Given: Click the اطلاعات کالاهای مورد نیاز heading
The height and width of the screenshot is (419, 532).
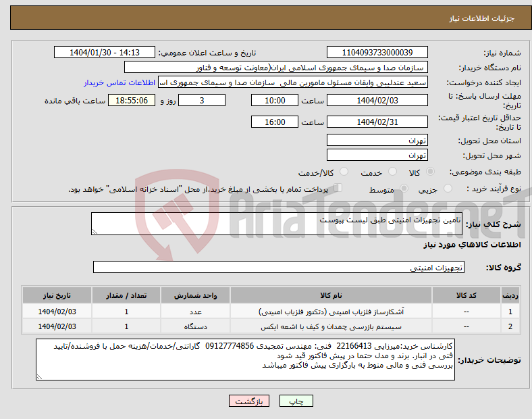Looking at the screenshot, I should click(x=472, y=245).
